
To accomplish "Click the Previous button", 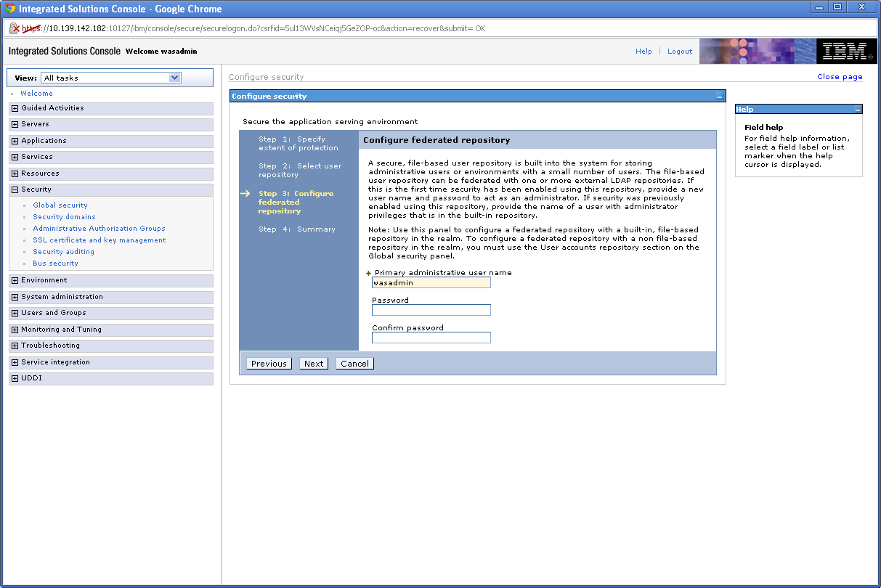I will tap(269, 364).
